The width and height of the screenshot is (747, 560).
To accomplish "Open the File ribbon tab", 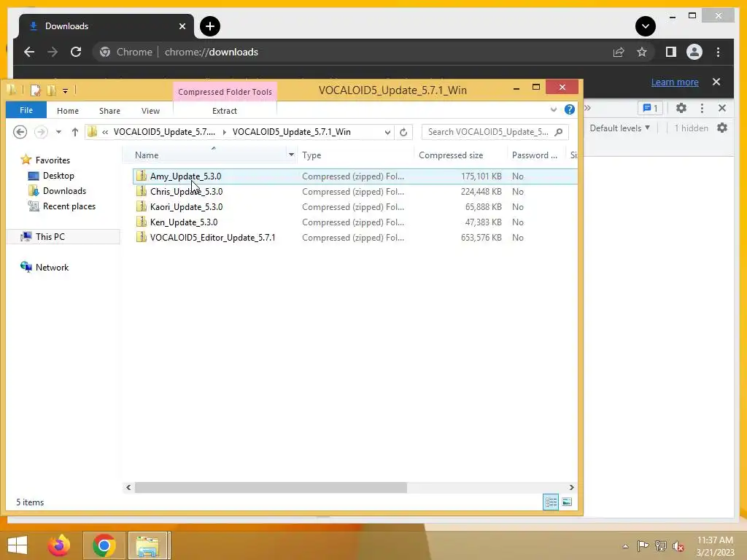I will (26, 110).
